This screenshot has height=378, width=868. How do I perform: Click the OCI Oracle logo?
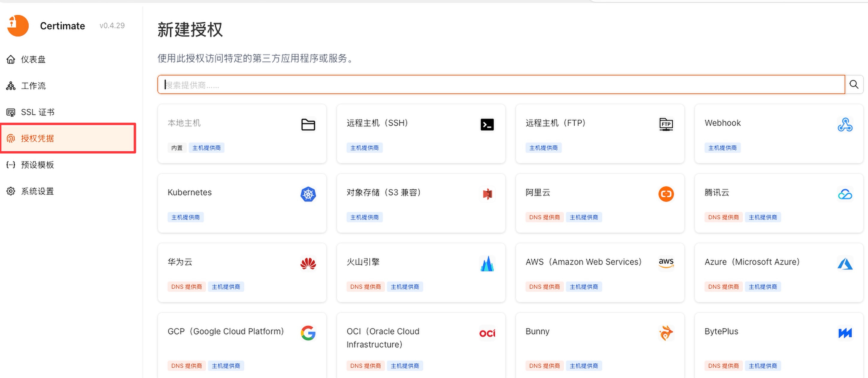tap(487, 333)
